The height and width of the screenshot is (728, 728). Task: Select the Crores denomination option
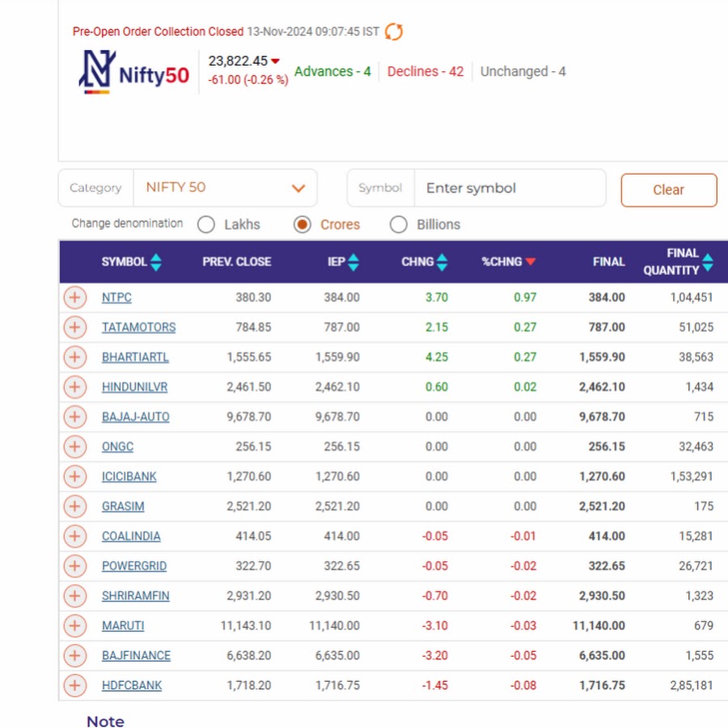click(303, 224)
